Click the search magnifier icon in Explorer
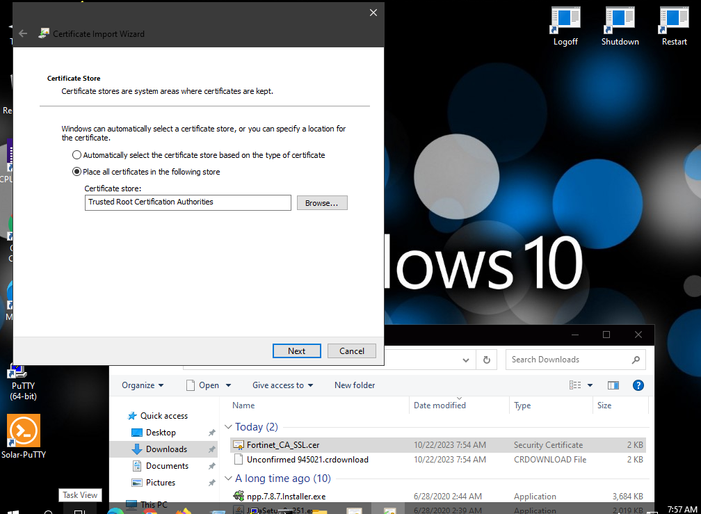The image size is (701, 514). point(636,360)
